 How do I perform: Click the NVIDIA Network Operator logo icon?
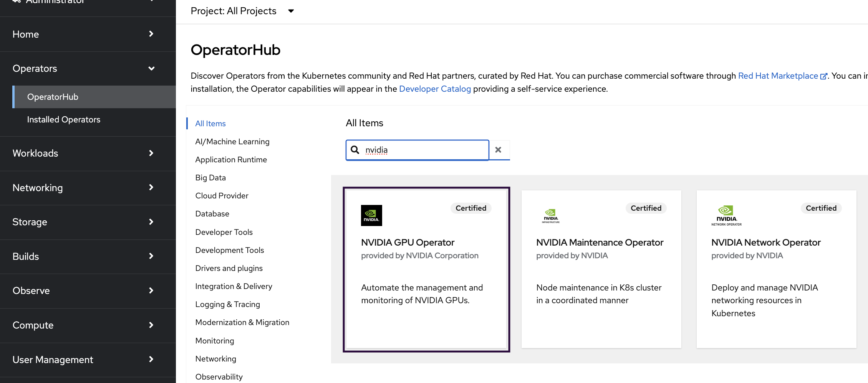tap(726, 215)
